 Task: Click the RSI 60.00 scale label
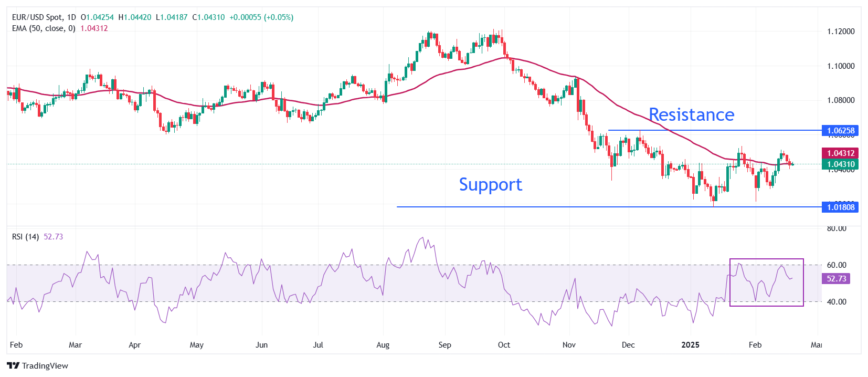[837, 265]
